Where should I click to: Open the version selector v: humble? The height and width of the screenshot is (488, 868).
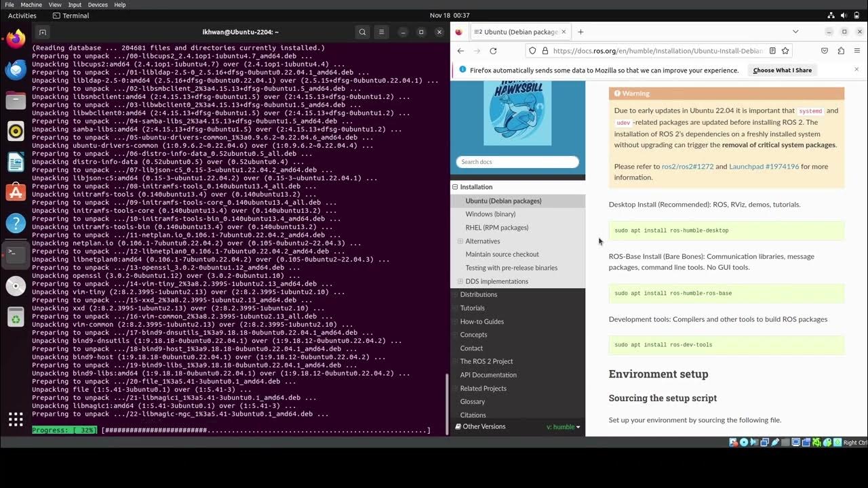coord(564,427)
